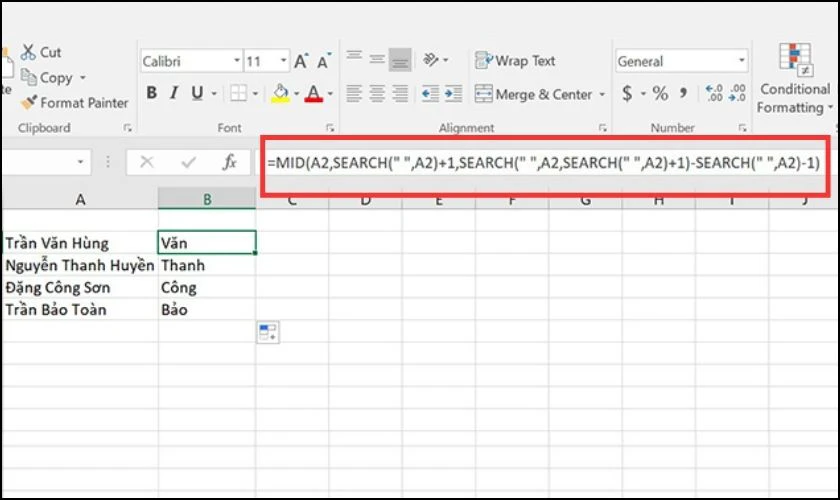
Task: Expand Underline style arrow
Action: 214,94
